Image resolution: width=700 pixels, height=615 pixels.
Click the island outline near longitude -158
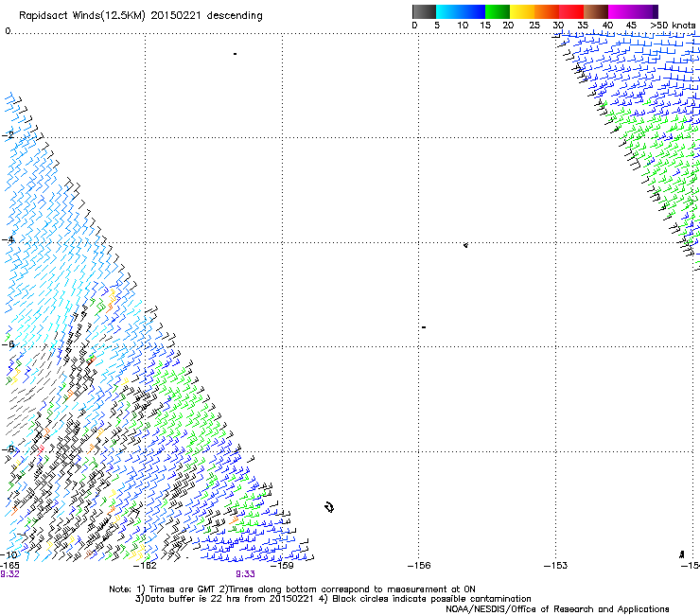click(329, 507)
